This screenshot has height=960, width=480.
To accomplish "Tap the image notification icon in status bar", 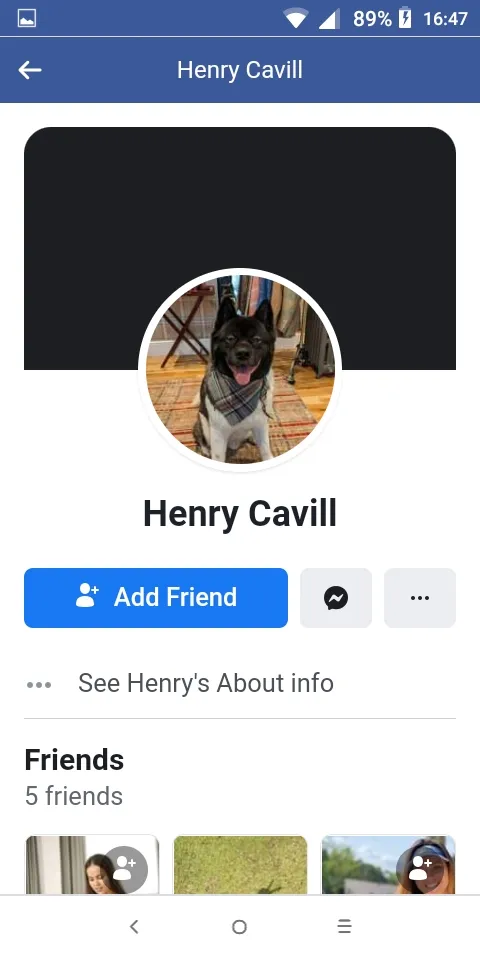I will (x=27, y=18).
